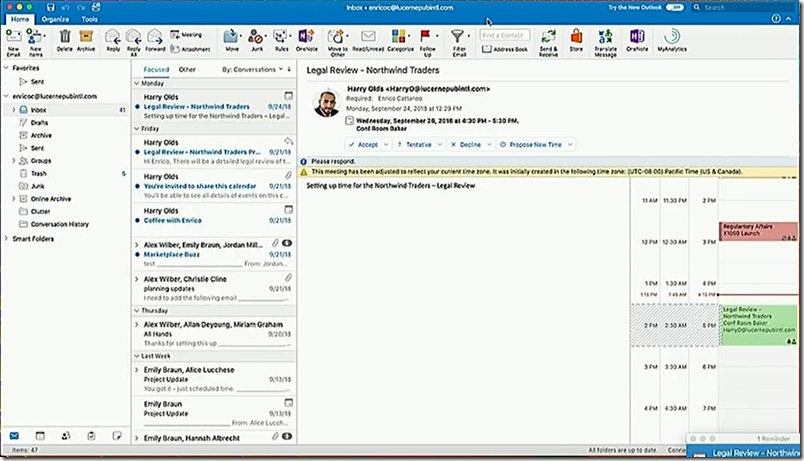Click Propose New Time
The image size is (804, 461).
[x=531, y=145]
